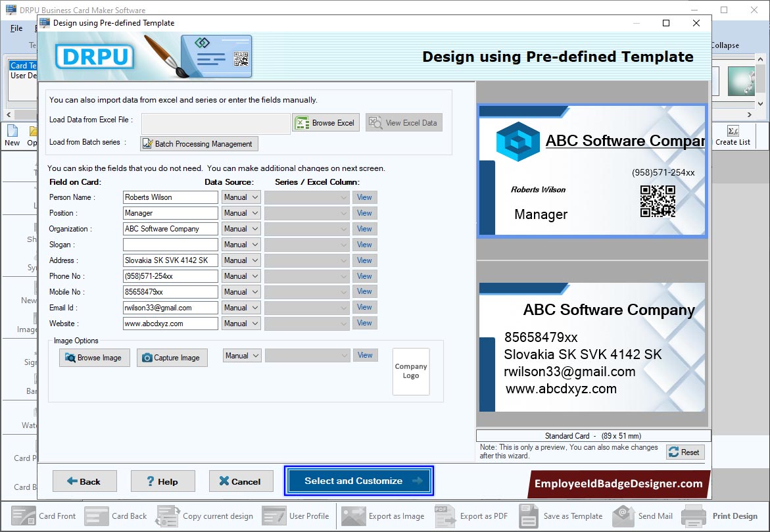
Task: Open Position data source dropdown
Action: pos(241,212)
